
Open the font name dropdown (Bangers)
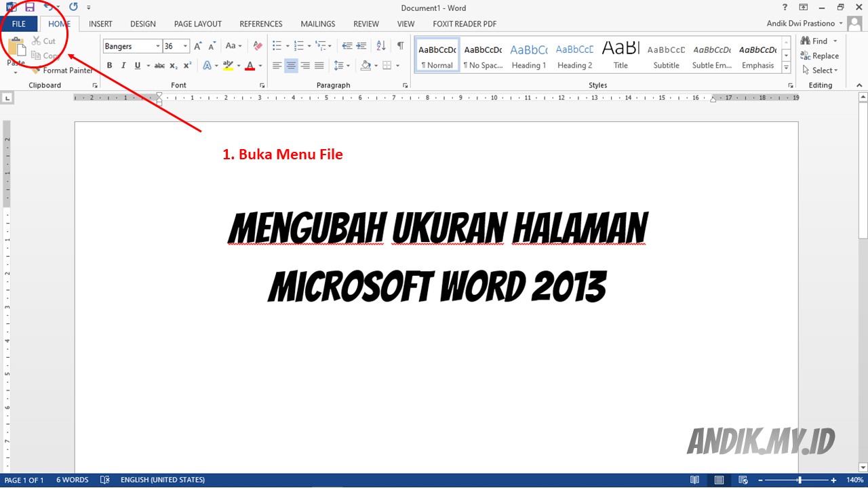point(158,46)
